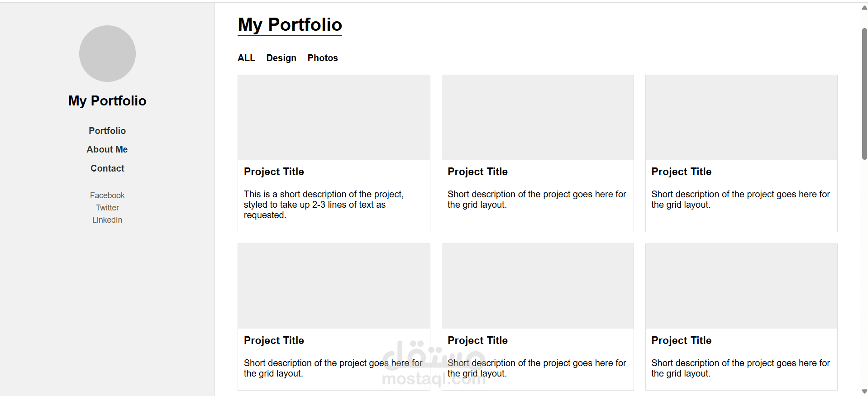This screenshot has height=396, width=868.
Task: Go to the About Me page
Action: pyautogui.click(x=107, y=149)
